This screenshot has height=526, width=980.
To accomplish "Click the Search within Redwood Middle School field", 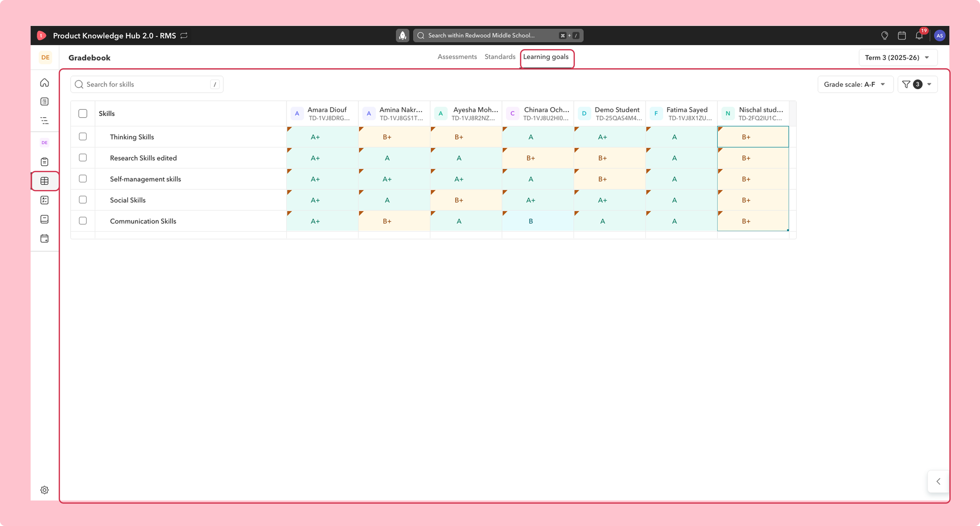I will (498, 35).
